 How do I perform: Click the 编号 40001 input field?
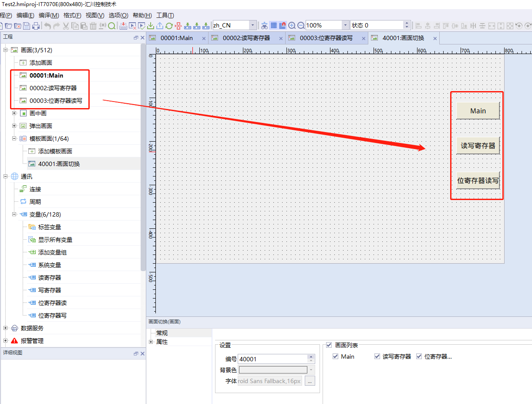coord(273,359)
